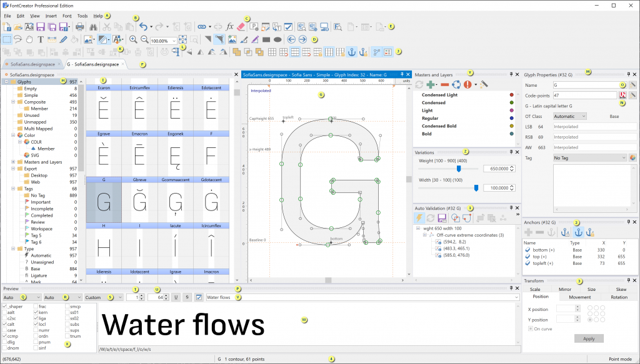
Task: Switch to the Movement tab in Transform
Action: click(579, 297)
